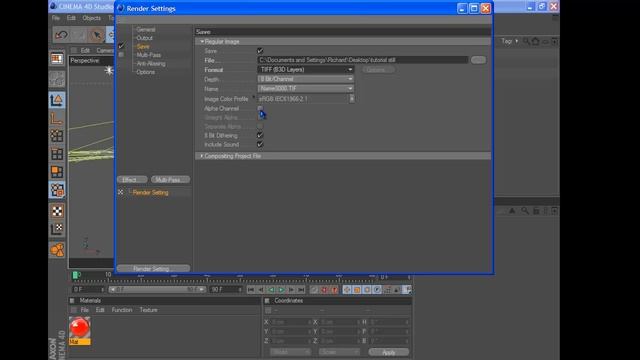Open the Function menu in the Materials panel
Viewport: 640px width, 360px height.
click(122, 310)
